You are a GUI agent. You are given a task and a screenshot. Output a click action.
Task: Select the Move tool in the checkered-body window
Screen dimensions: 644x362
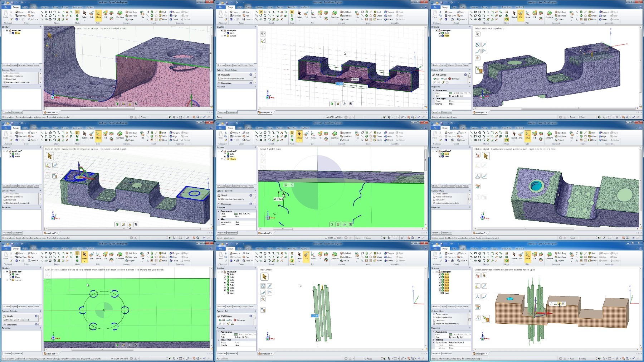pyautogui.click(x=528, y=256)
